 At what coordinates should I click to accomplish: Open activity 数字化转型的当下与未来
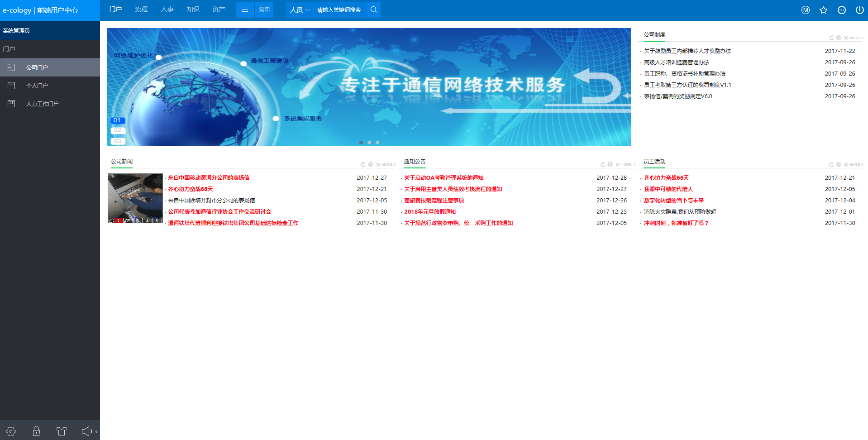click(x=674, y=201)
